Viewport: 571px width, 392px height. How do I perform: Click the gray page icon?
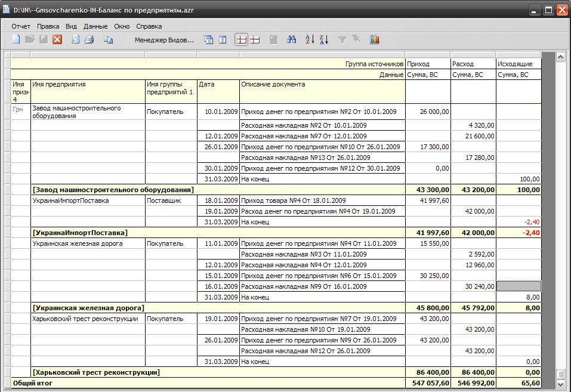coord(274,40)
